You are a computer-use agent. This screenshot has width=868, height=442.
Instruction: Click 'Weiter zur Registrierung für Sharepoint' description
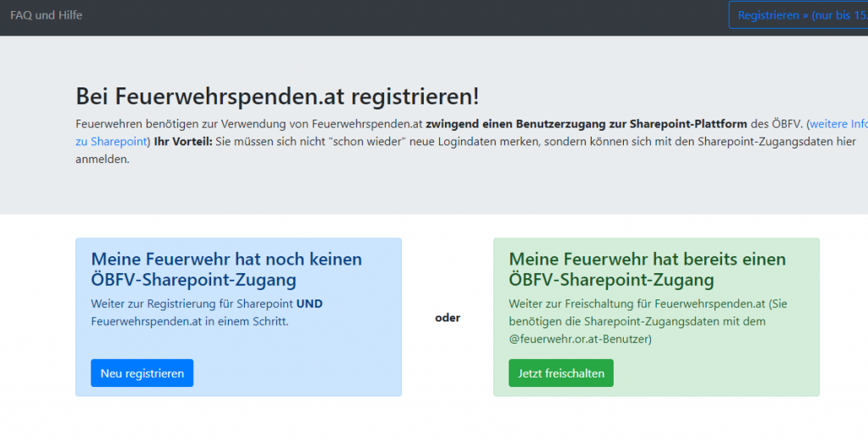coord(192,303)
